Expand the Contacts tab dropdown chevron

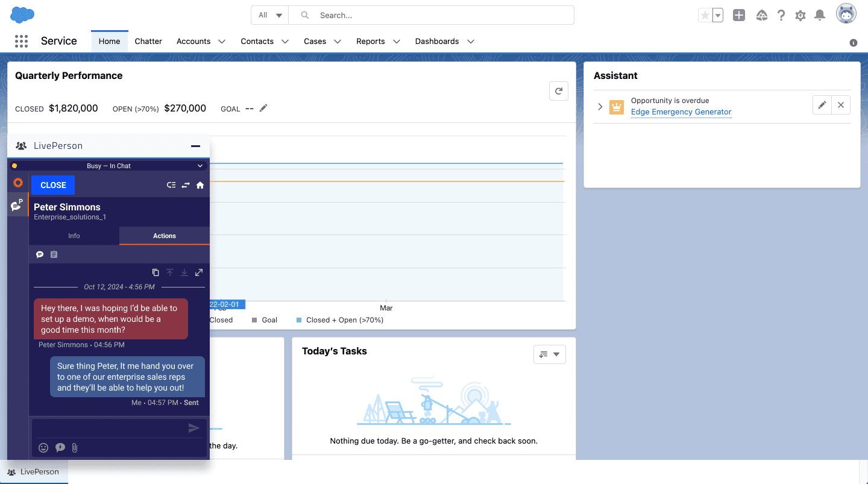(x=285, y=42)
